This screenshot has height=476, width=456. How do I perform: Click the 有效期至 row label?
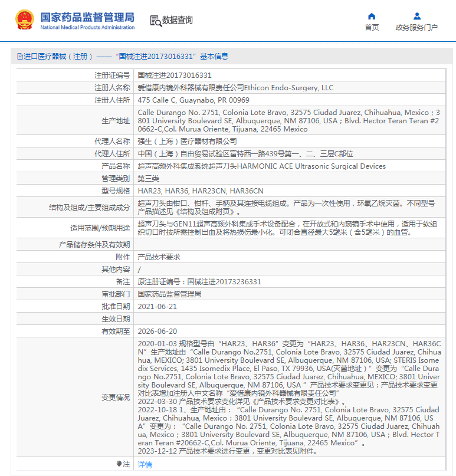[x=116, y=331]
